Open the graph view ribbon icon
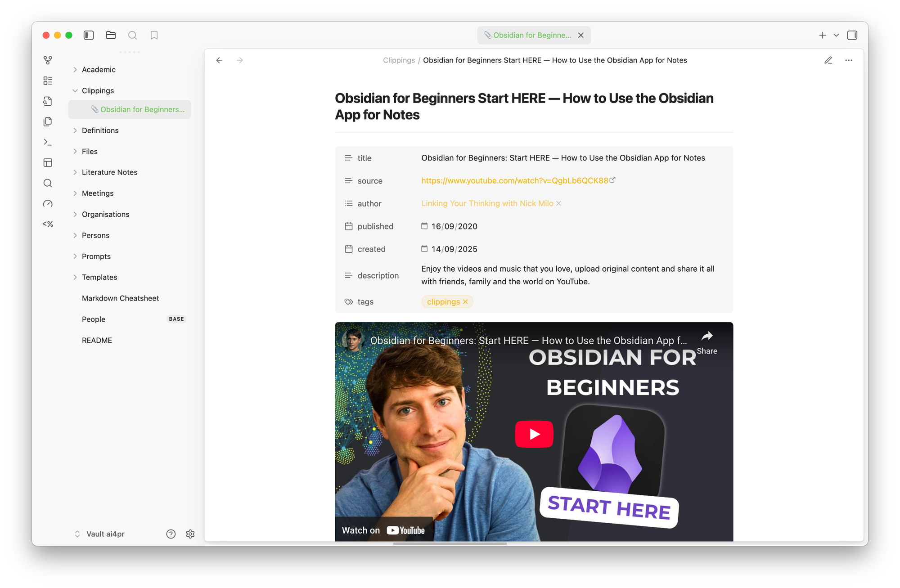Image resolution: width=900 pixels, height=588 pixels. coord(48,60)
